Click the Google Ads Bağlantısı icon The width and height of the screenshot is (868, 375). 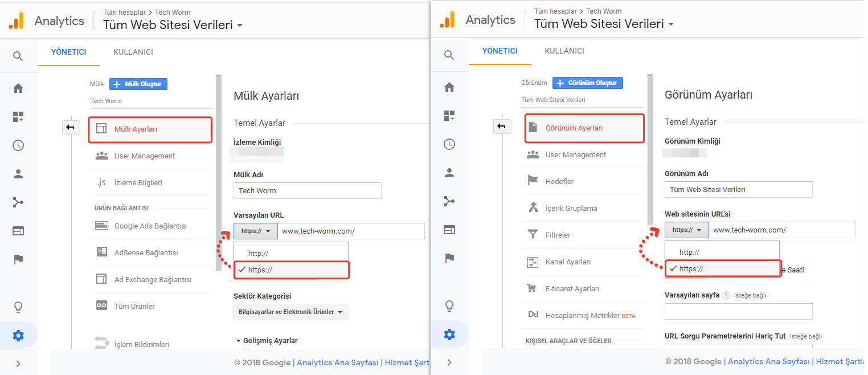pyautogui.click(x=101, y=226)
